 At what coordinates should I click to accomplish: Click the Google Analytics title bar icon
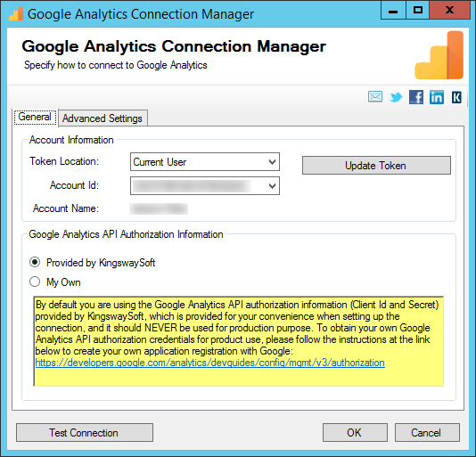pos(16,14)
